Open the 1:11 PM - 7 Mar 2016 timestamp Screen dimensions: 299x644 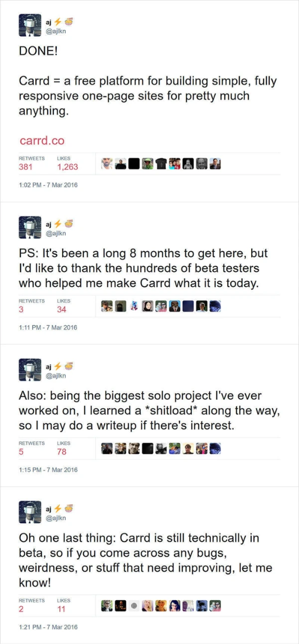(48, 327)
